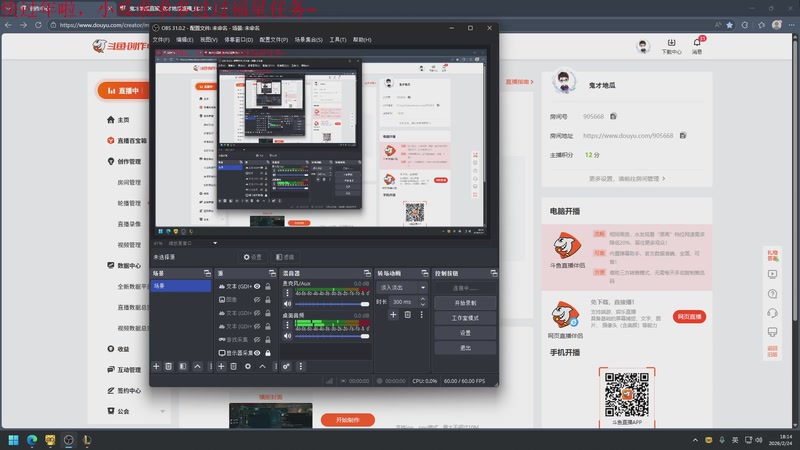Open the 工具(T) menu in OBS

tap(338, 40)
